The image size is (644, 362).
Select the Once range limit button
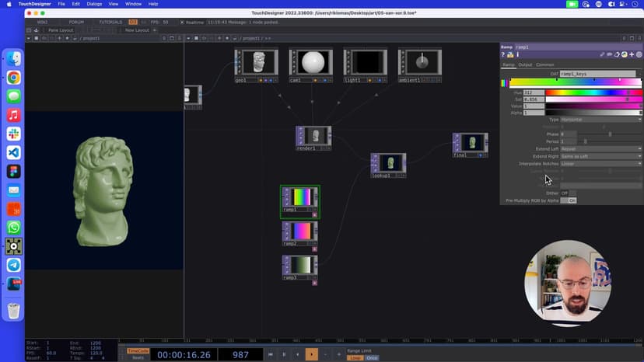click(372, 357)
